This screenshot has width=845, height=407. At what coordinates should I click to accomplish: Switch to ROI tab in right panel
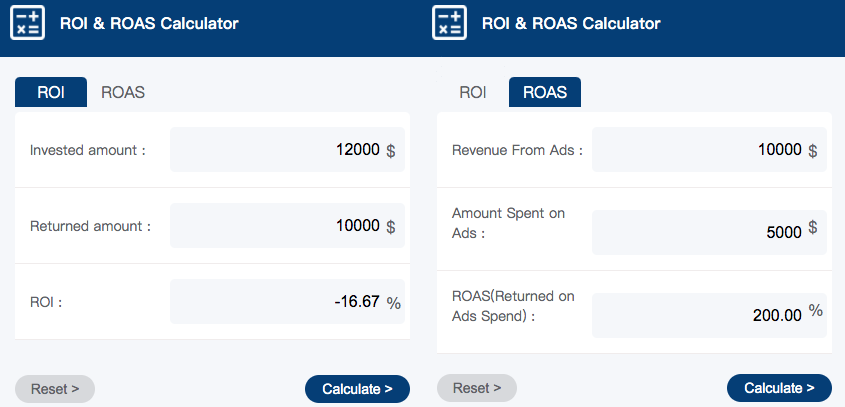[473, 92]
